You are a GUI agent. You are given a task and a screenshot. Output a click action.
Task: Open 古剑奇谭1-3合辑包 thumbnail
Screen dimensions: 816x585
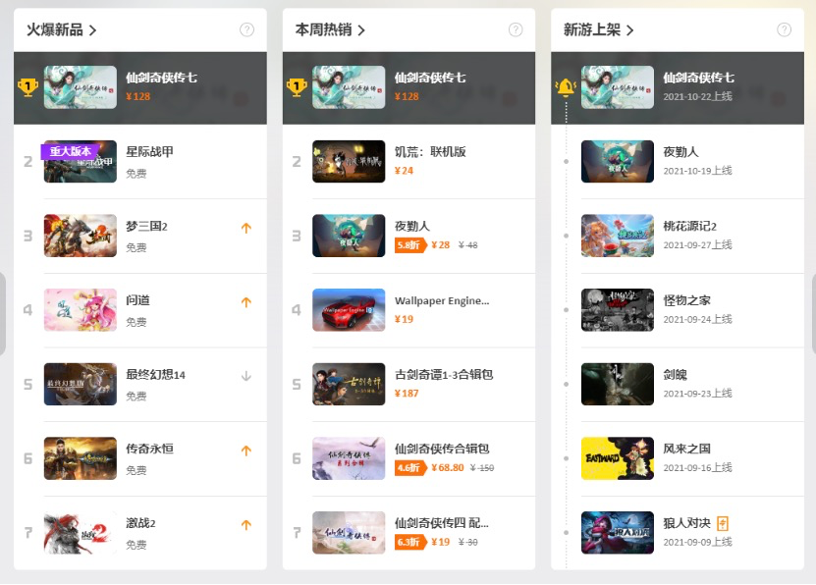349,384
